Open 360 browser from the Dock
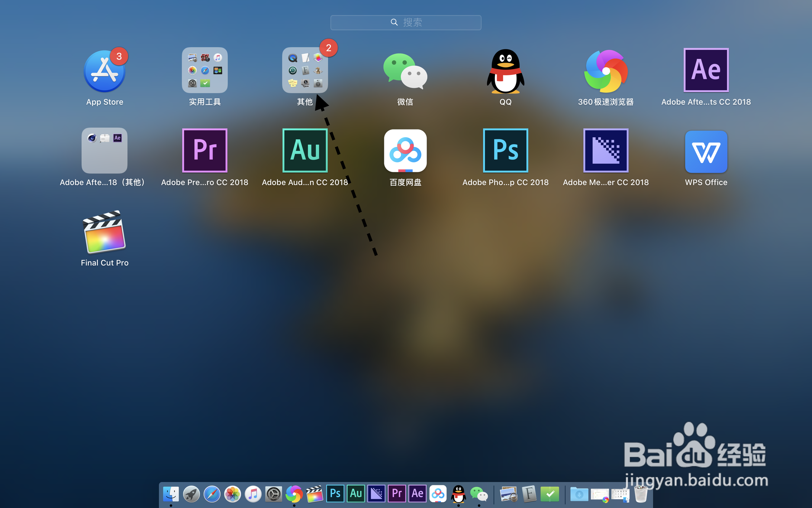The image size is (812, 508). [294, 494]
